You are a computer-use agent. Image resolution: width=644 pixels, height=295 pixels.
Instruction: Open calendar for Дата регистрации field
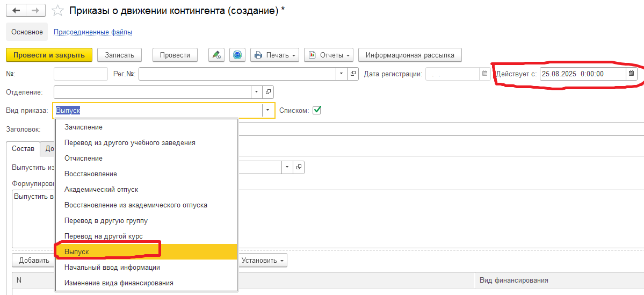(484, 74)
